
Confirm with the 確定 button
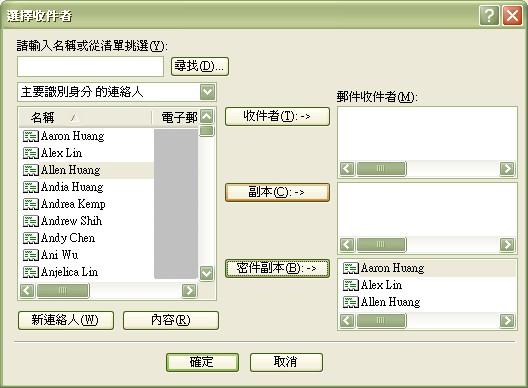[202, 362]
